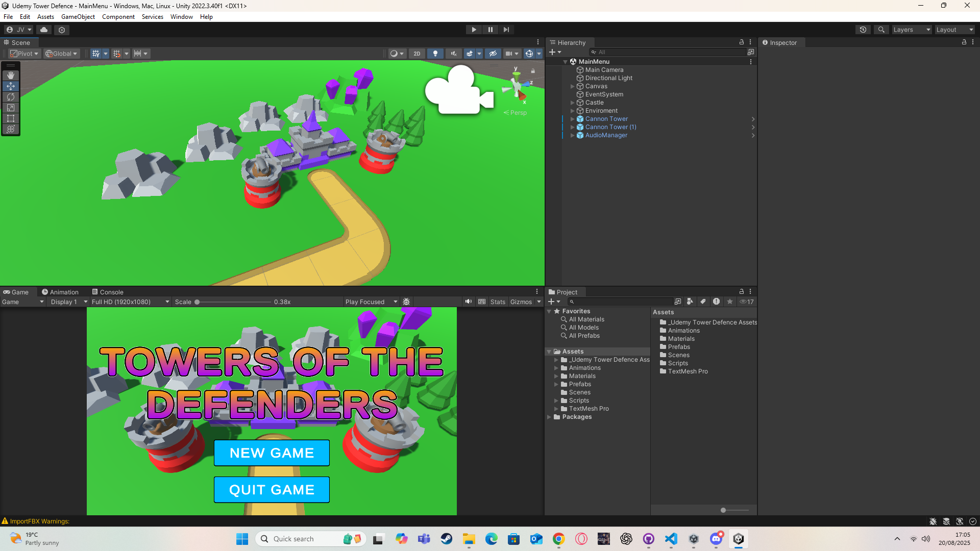Open the Play Focused dropdown
Image resolution: width=980 pixels, height=551 pixels.
tap(371, 302)
